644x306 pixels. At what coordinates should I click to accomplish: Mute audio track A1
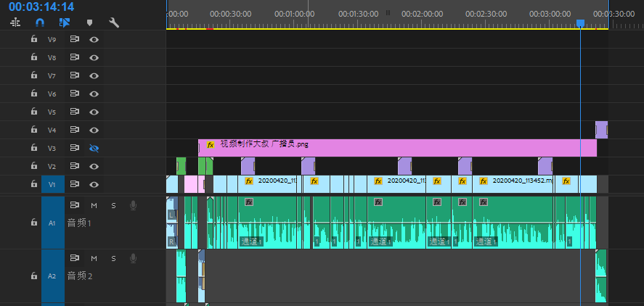[x=94, y=205]
